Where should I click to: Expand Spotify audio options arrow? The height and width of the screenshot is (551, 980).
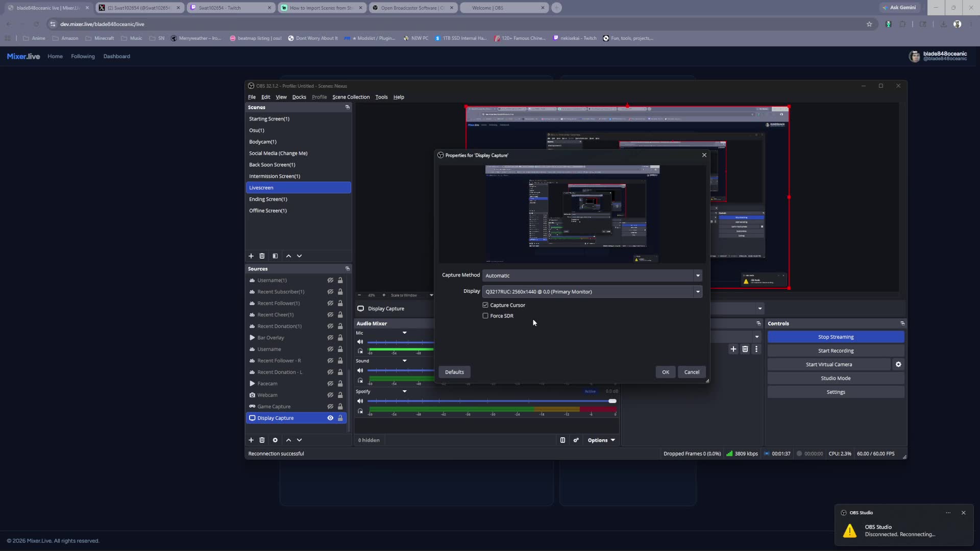[404, 392]
